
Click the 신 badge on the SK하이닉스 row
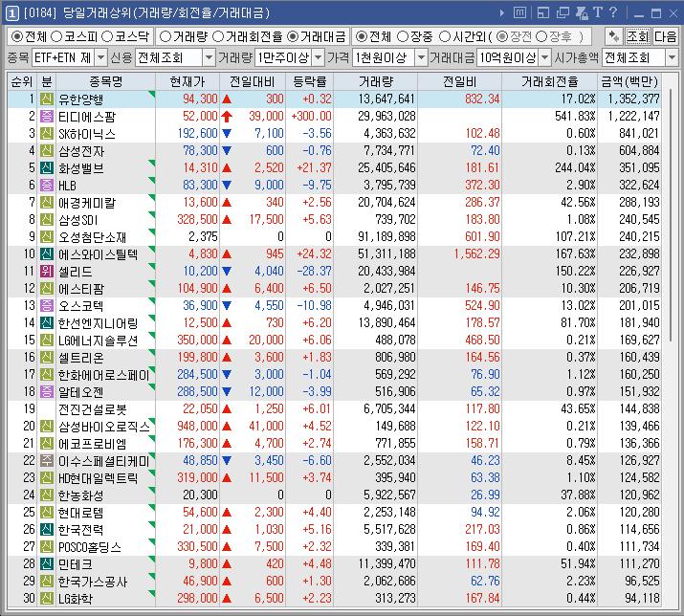(47, 134)
